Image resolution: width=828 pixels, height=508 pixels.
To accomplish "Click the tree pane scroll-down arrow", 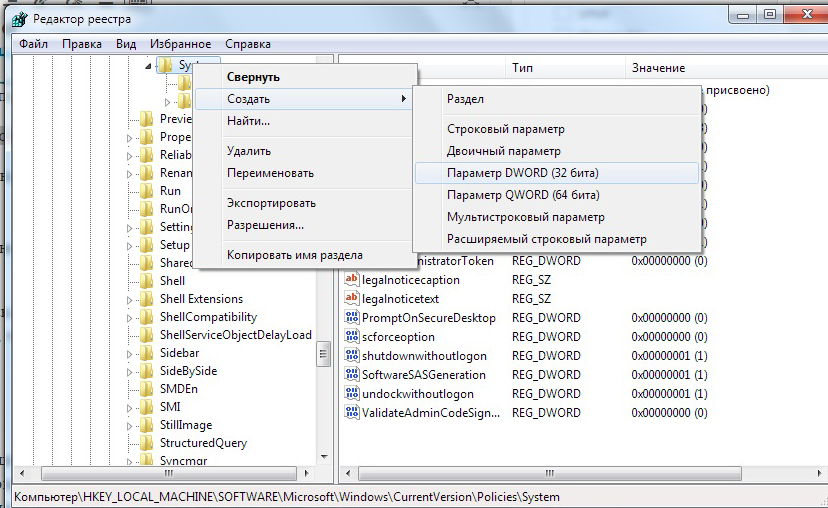I will coord(324,457).
